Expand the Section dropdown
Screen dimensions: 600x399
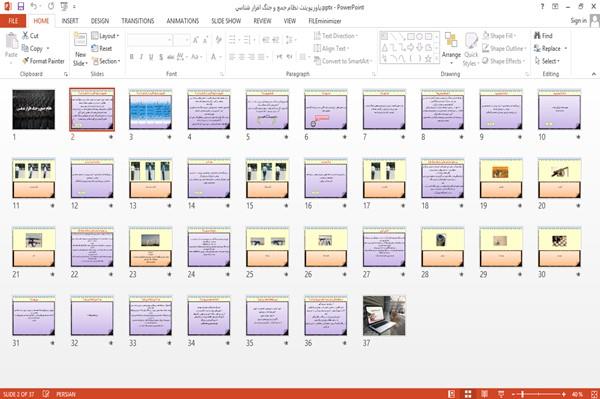tap(106, 61)
